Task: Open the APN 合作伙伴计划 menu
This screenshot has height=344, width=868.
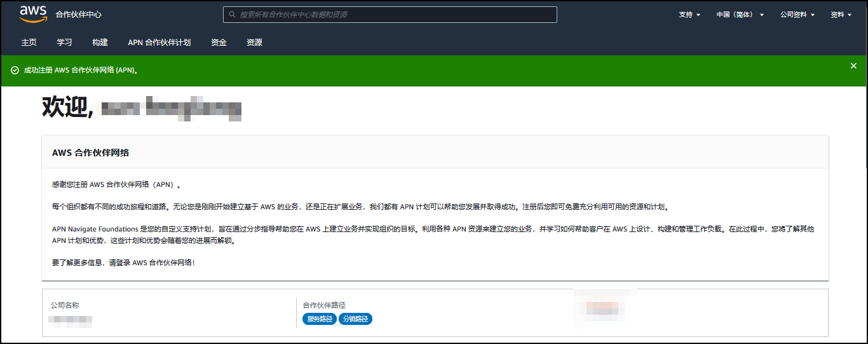Action: [x=159, y=43]
